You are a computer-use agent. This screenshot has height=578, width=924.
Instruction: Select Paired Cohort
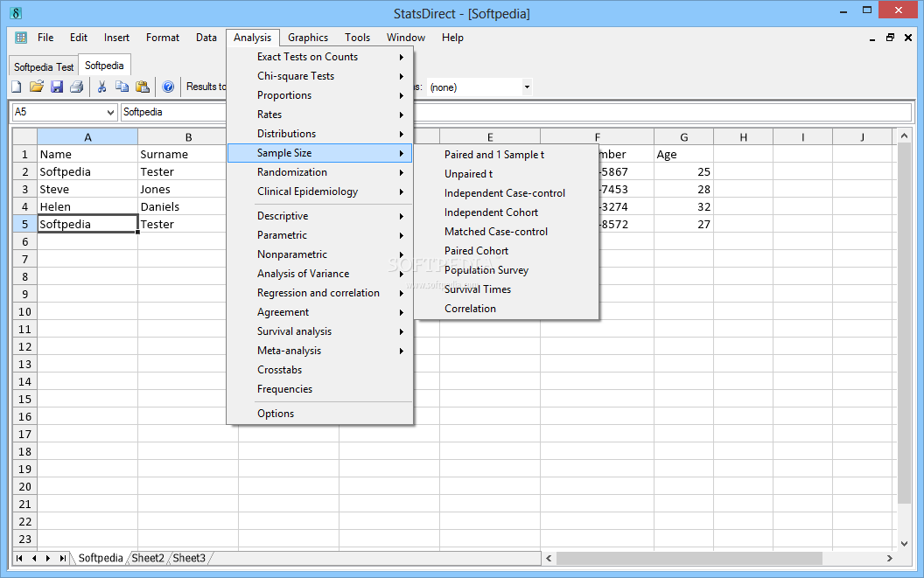(507, 251)
